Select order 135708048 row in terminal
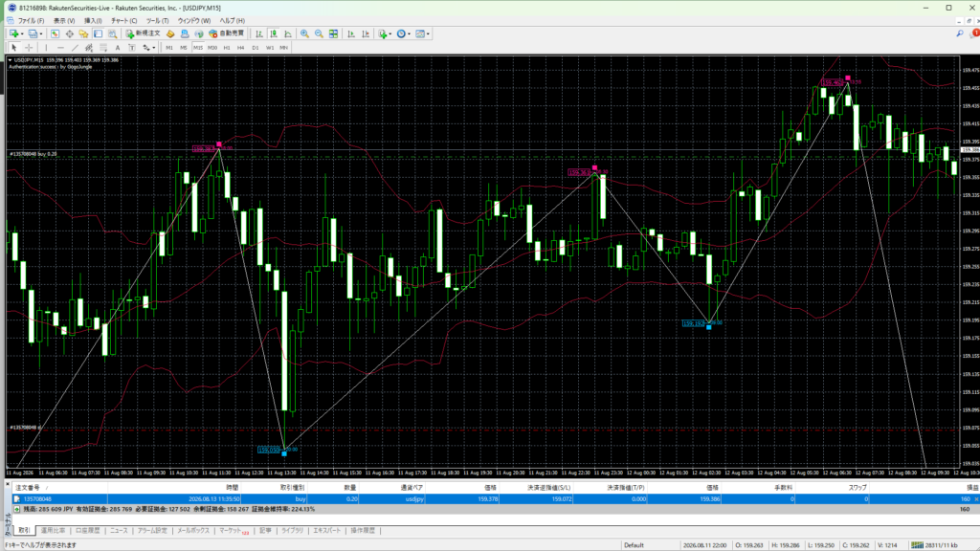Image resolution: width=980 pixels, height=551 pixels. coord(495,499)
